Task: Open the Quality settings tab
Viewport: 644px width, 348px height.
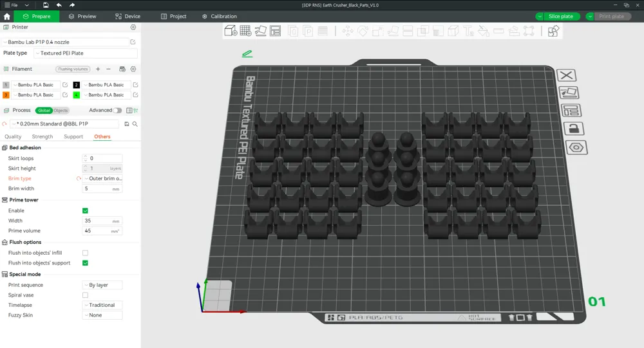Action: click(13, 136)
